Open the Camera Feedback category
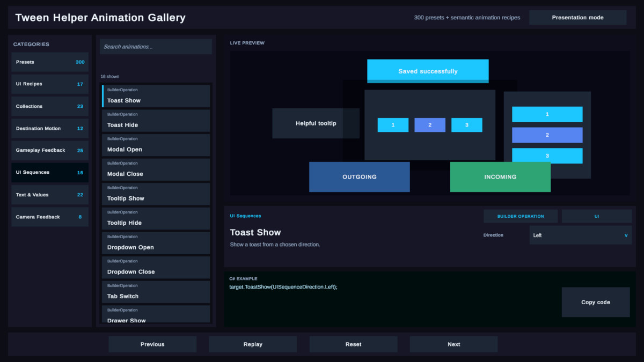Image resolution: width=644 pixels, height=362 pixels. point(50,217)
